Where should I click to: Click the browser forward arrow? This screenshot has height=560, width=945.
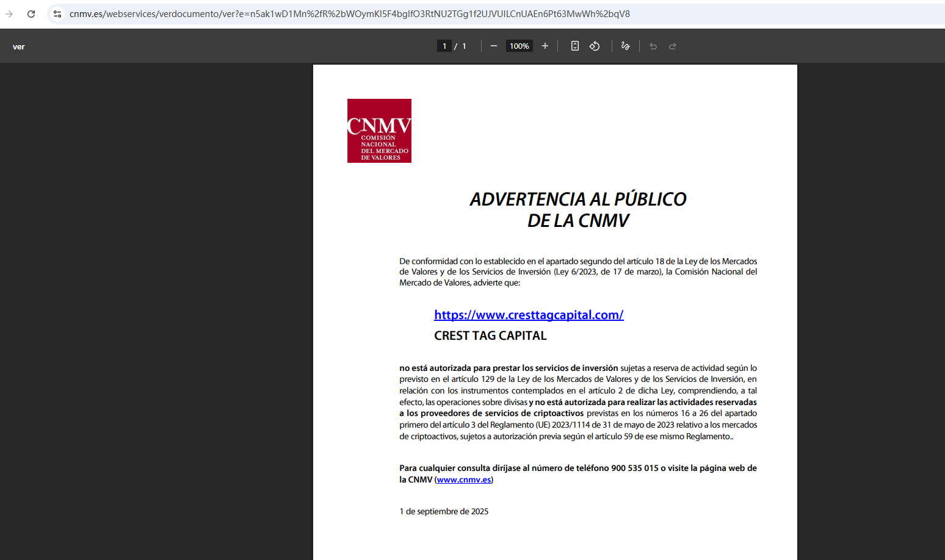point(9,13)
